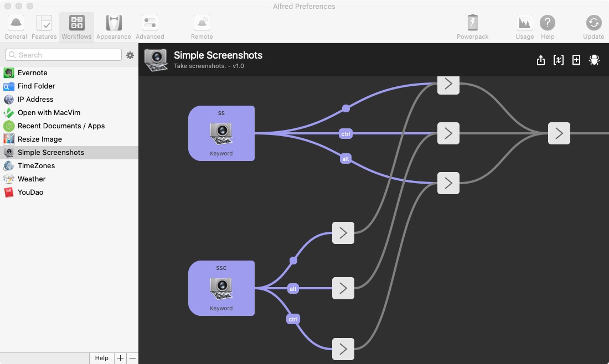Select the IP Address workflow

[x=69, y=99]
